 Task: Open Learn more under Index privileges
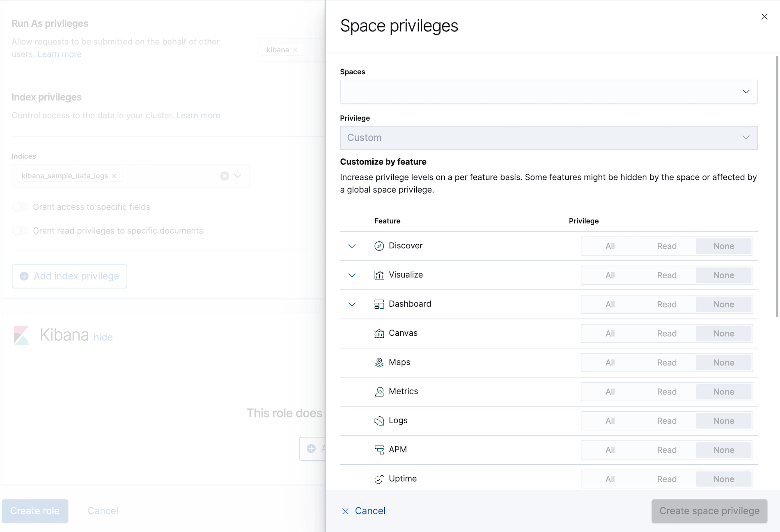(x=198, y=115)
